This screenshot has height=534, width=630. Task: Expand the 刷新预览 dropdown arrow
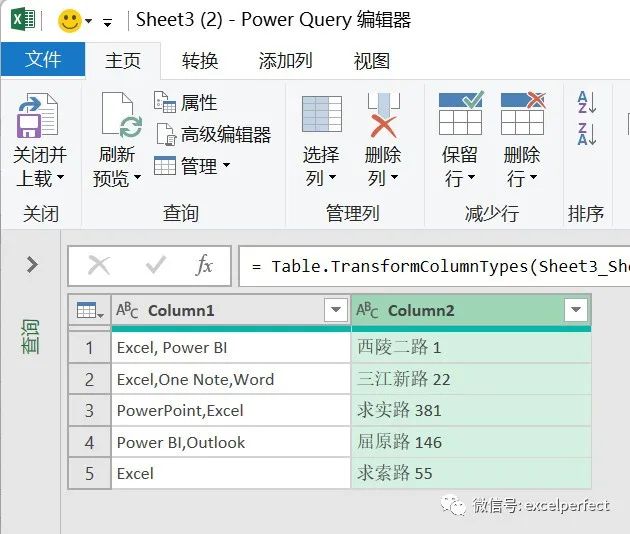coord(137,177)
